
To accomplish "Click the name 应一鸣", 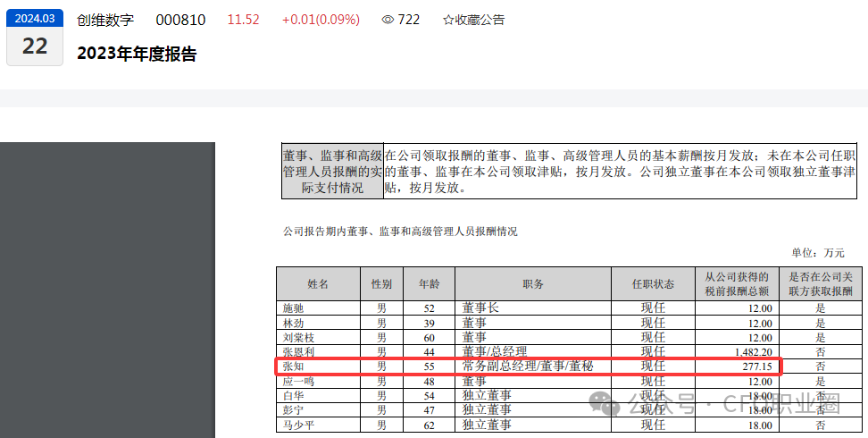I will coord(299,382).
